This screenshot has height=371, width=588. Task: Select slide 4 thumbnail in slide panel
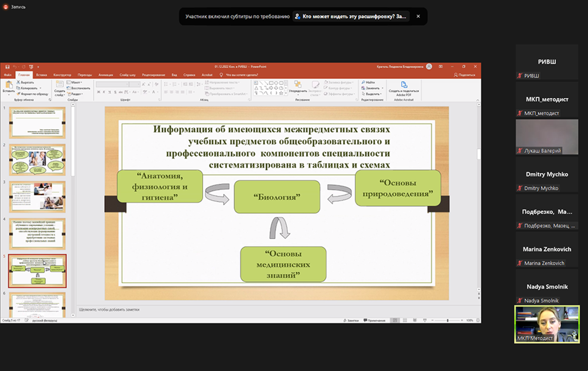pyautogui.click(x=38, y=234)
